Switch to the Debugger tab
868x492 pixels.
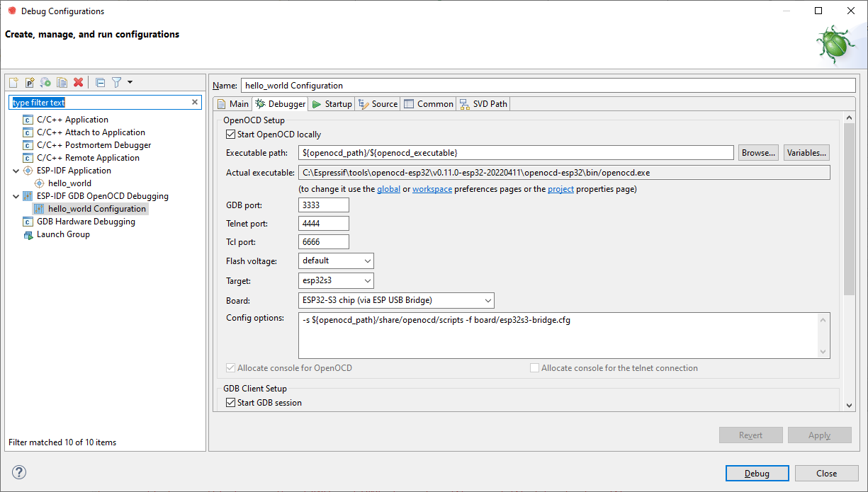click(281, 104)
